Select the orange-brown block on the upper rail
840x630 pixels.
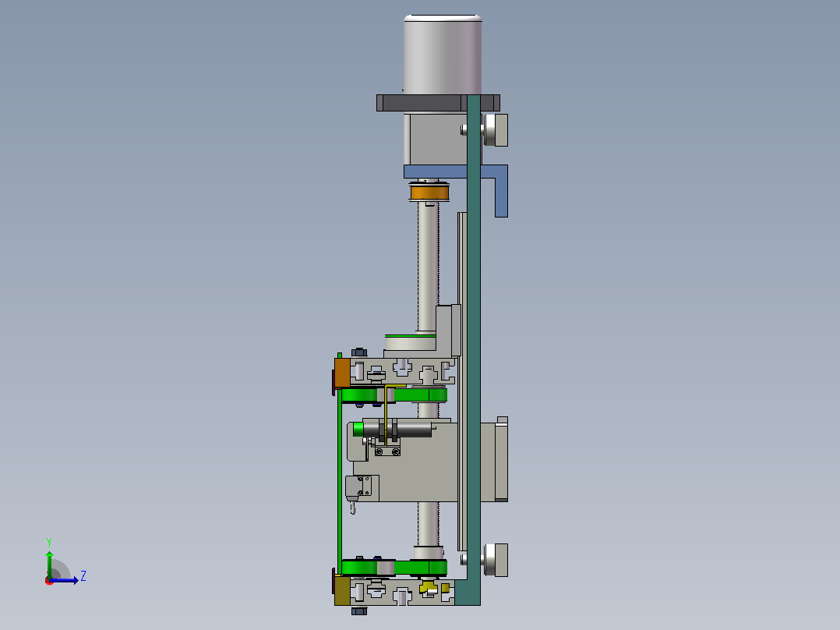click(342, 373)
